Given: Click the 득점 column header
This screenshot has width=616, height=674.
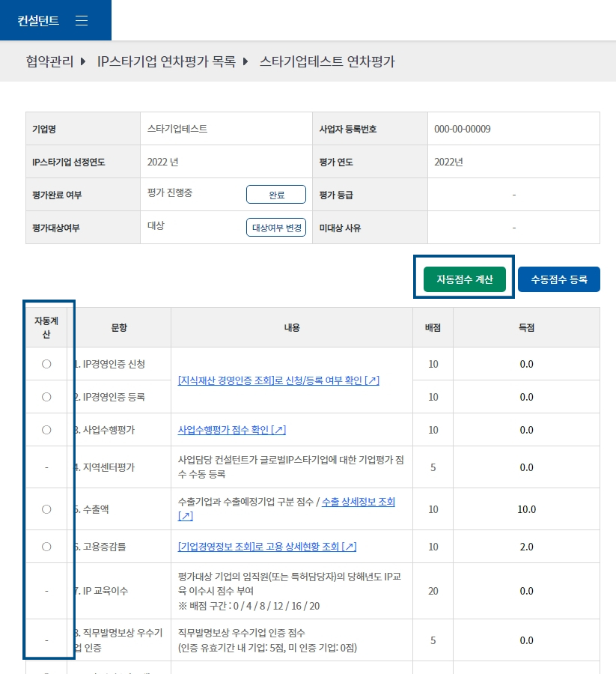Looking at the screenshot, I should coord(526,327).
